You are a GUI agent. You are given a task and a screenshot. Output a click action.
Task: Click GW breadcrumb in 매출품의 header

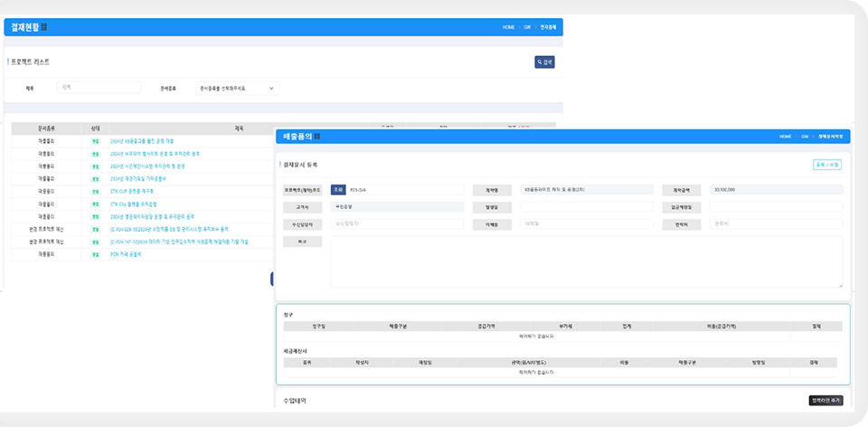click(804, 137)
